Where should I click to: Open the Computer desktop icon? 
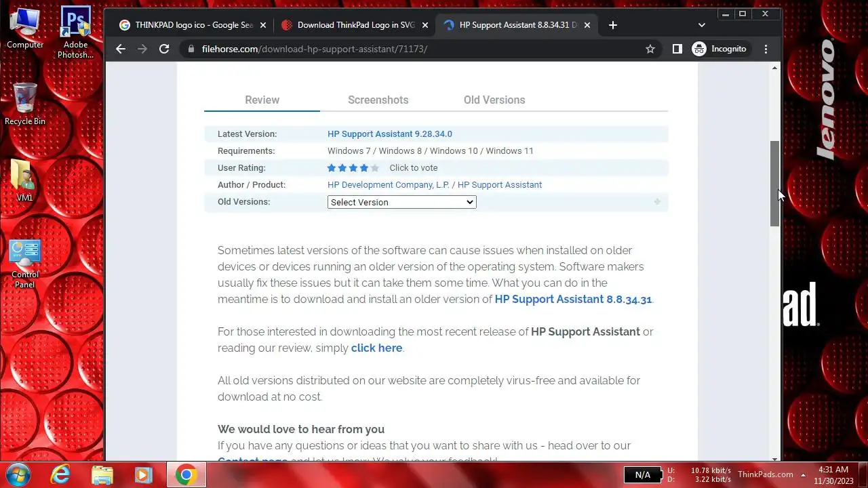click(25, 28)
